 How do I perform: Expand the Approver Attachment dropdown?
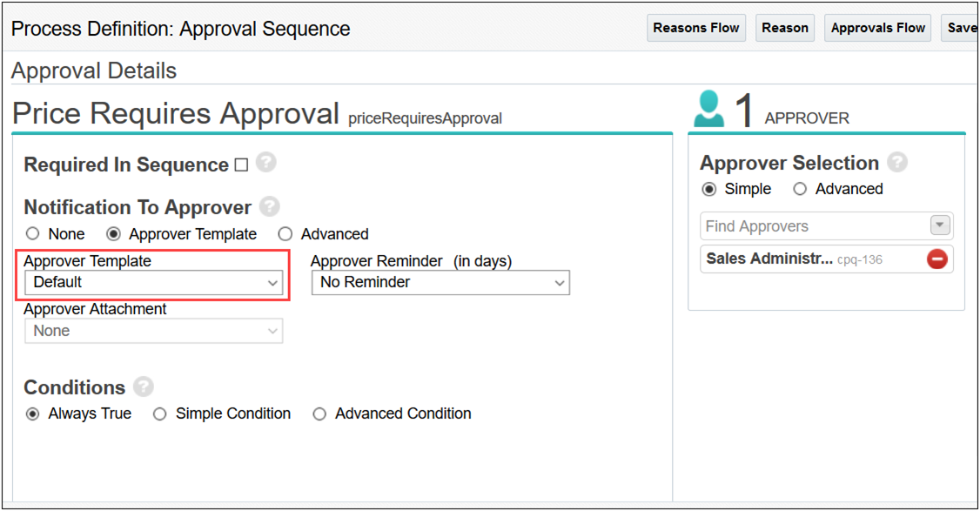(153, 330)
